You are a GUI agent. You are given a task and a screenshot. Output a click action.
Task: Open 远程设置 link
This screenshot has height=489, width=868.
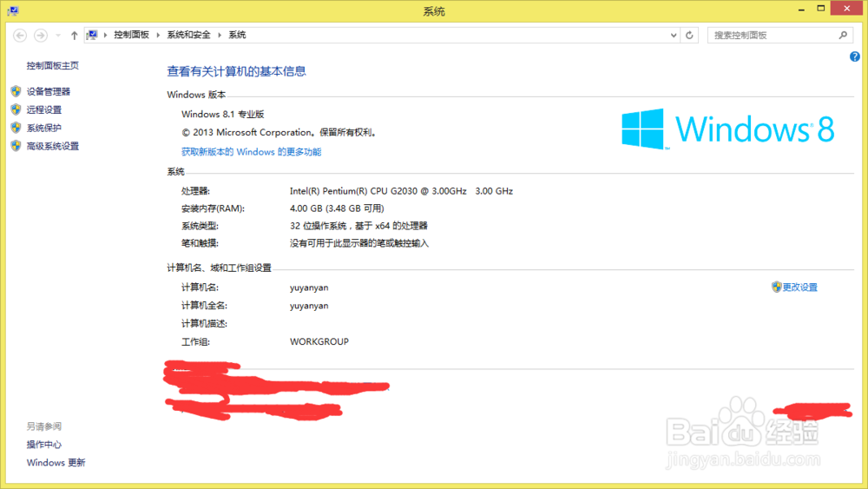44,109
